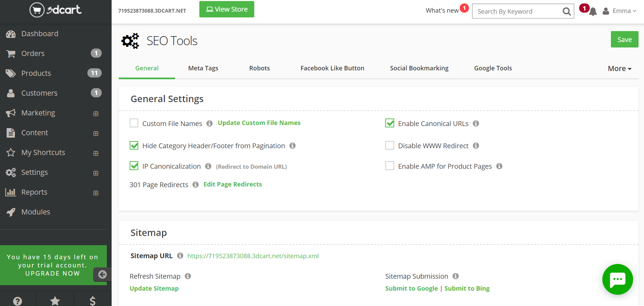This screenshot has height=306, width=644.
Task: Show info for Enable Canonical URLs
Action: 476,124
